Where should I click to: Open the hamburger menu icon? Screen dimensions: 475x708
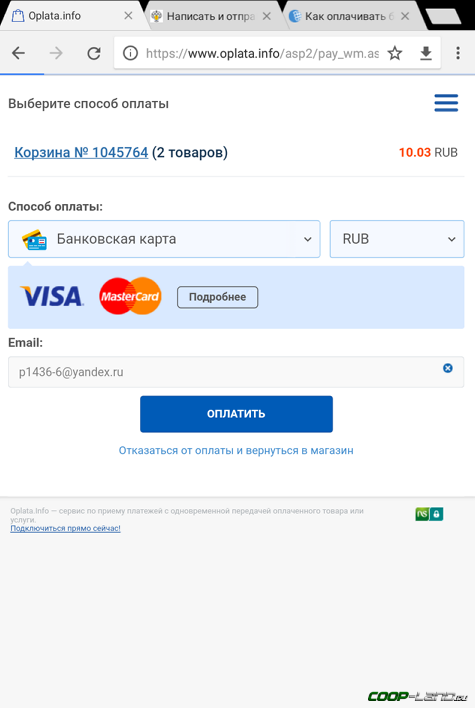tap(446, 103)
